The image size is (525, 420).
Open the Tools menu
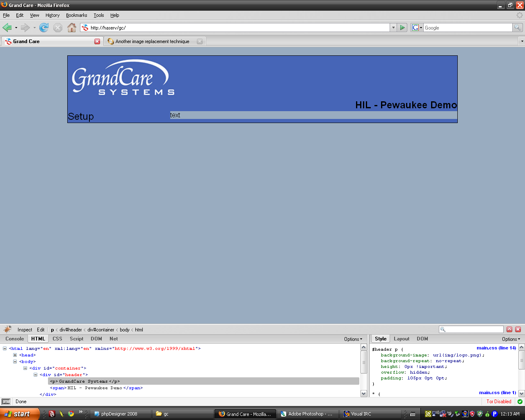pyautogui.click(x=99, y=15)
